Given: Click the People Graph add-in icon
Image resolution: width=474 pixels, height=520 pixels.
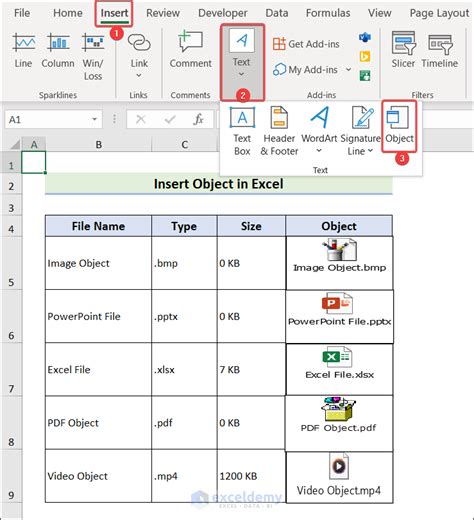Looking at the screenshot, I should [365, 76].
